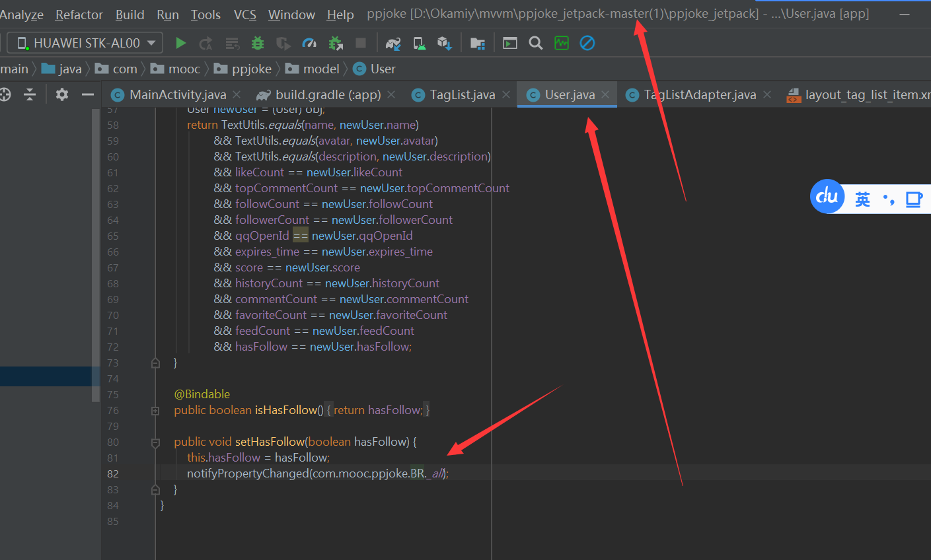This screenshot has height=560, width=931.
Task: Open the HUAWEI STK-AL00 device dropdown
Action: (85, 43)
